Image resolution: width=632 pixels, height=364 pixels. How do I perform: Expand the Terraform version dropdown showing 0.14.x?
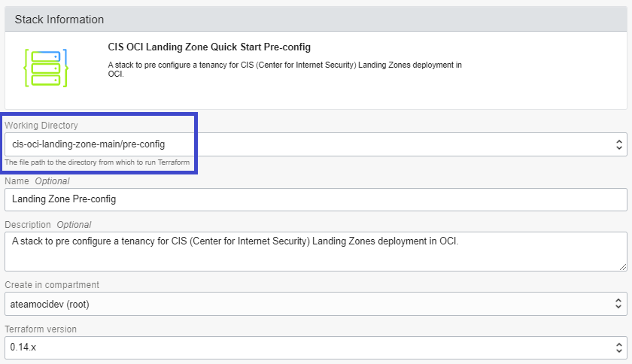pyautogui.click(x=301, y=347)
